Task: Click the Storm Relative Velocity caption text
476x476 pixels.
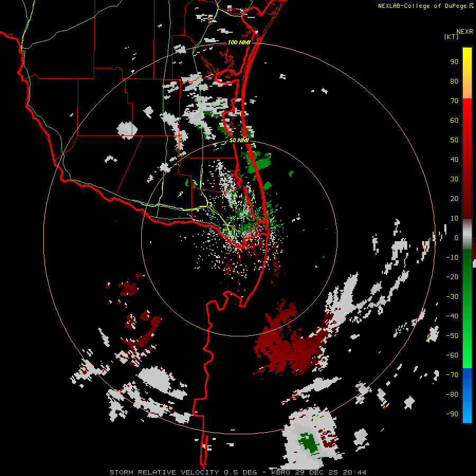Action: point(237,472)
